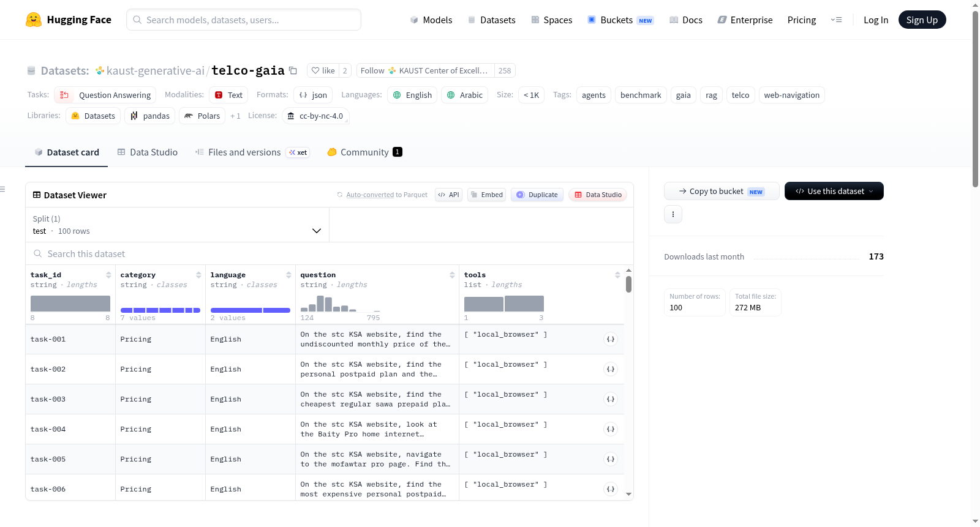The image size is (980, 527).
Task: Open Buckets in the navbar
Action: [620, 20]
